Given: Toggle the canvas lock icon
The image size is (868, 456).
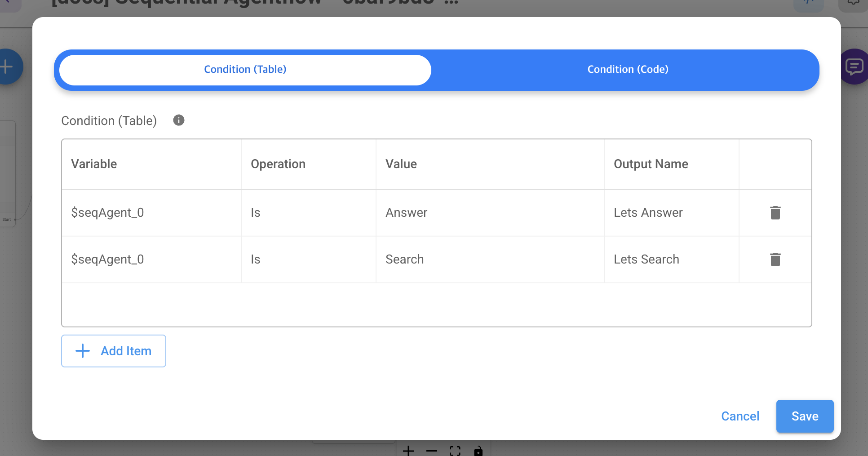Looking at the screenshot, I should click(x=478, y=450).
